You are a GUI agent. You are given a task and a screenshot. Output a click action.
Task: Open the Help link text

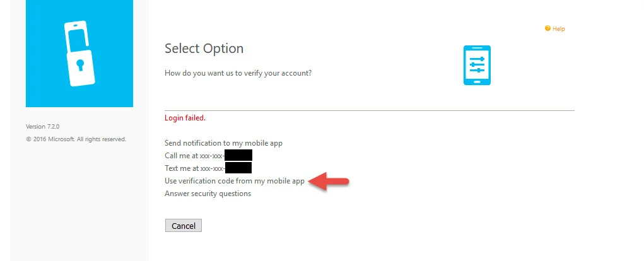coord(559,29)
